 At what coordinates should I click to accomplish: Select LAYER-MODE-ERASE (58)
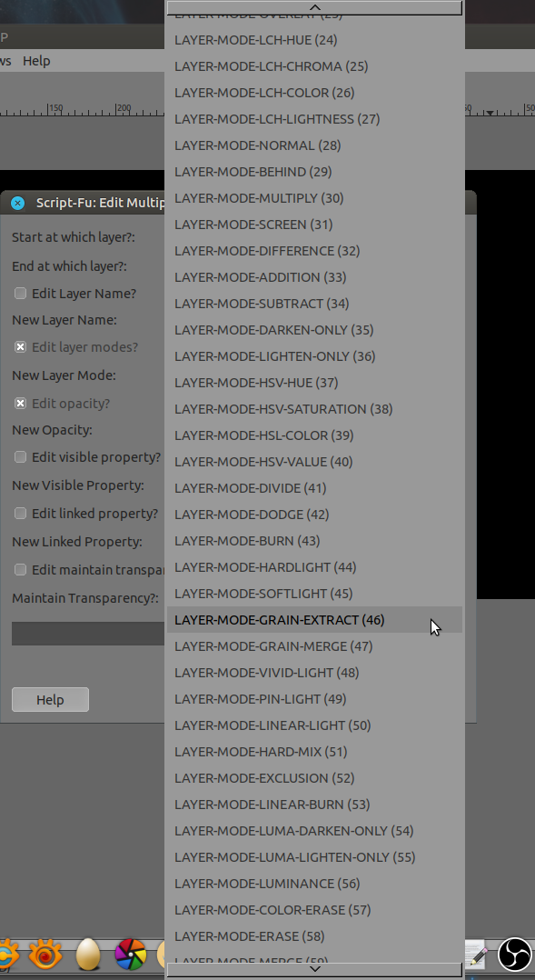coord(314,935)
